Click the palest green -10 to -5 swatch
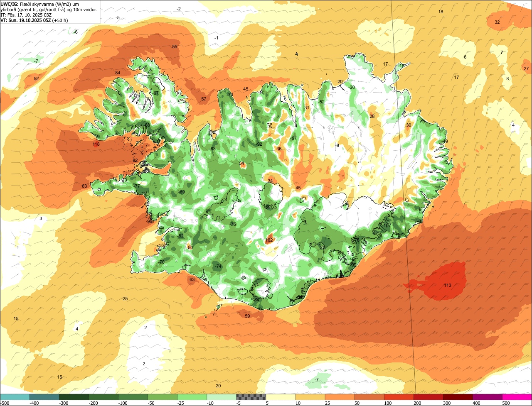The height and width of the screenshot is (406, 532). click(x=222, y=397)
